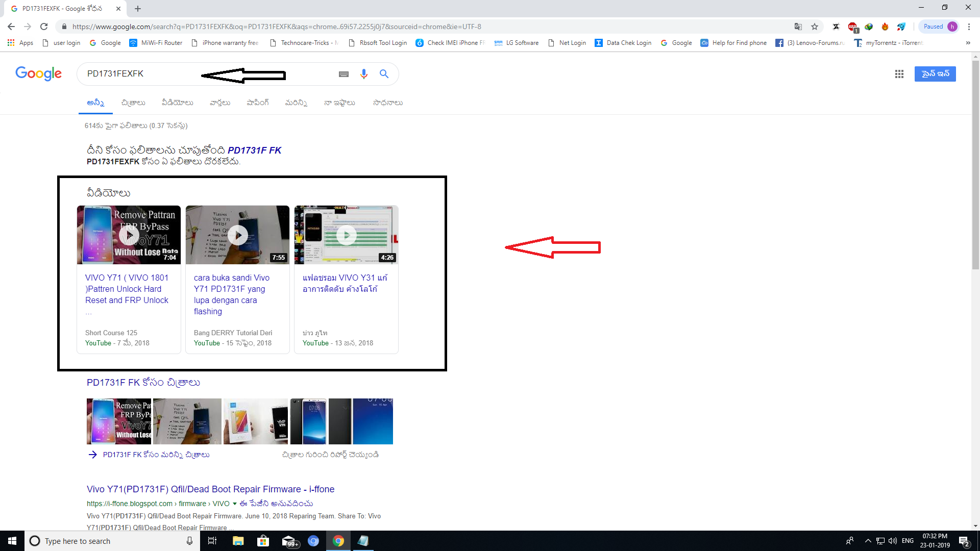Open cara buka sandi Vivo Y71 video link

(x=232, y=294)
